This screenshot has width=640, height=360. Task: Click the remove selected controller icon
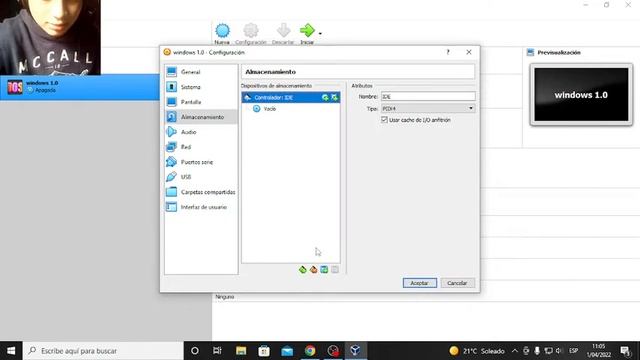click(x=313, y=269)
